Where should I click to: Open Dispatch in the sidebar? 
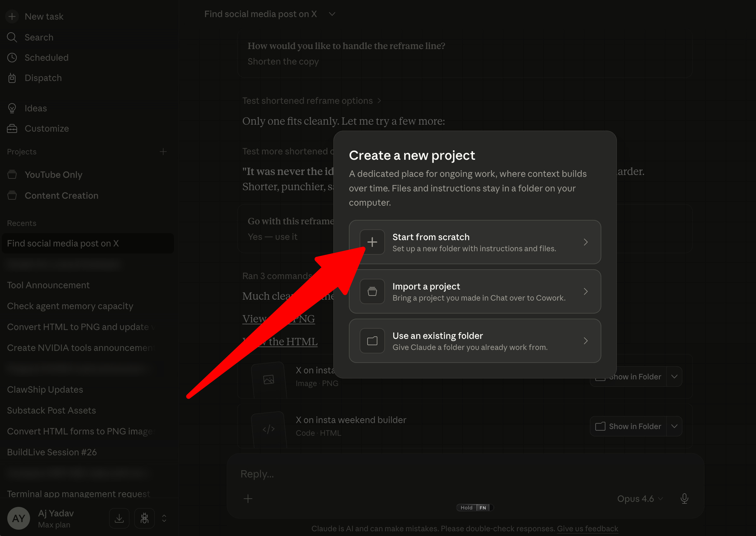click(43, 78)
